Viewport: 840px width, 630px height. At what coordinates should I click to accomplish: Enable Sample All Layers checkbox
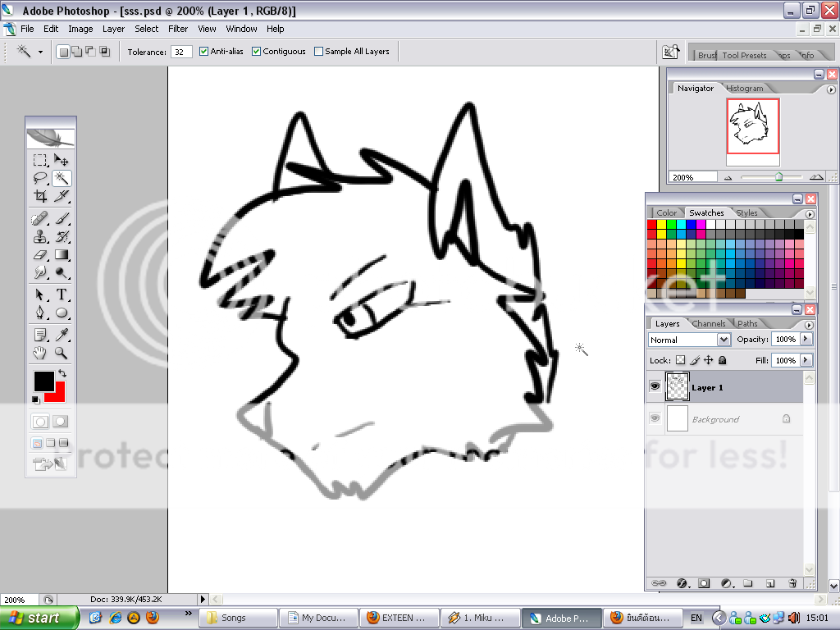(x=319, y=52)
